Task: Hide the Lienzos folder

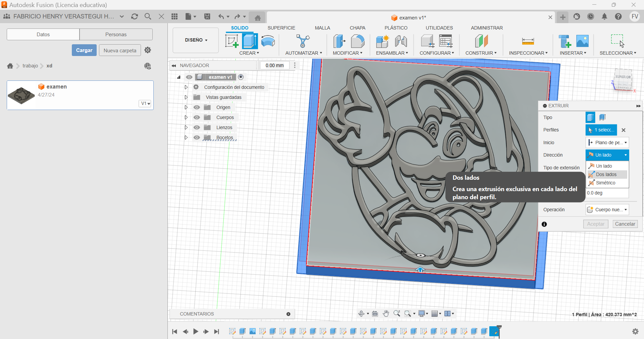Action: click(197, 127)
